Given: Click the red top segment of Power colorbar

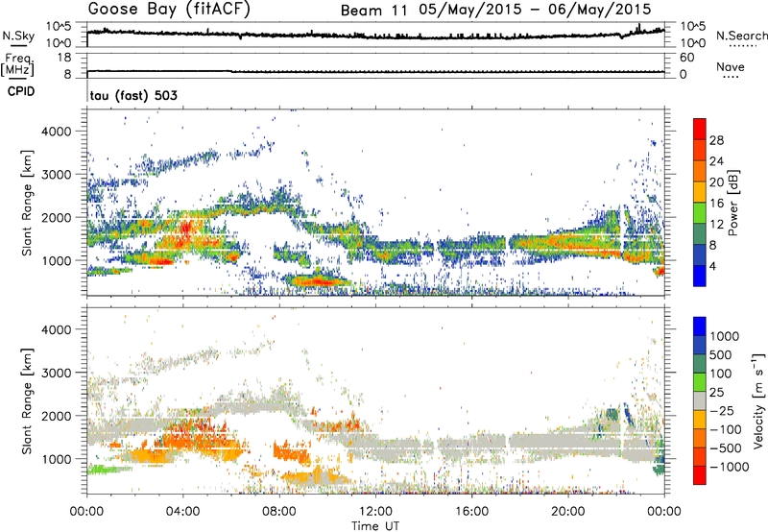Looking at the screenshot, I should [700, 129].
